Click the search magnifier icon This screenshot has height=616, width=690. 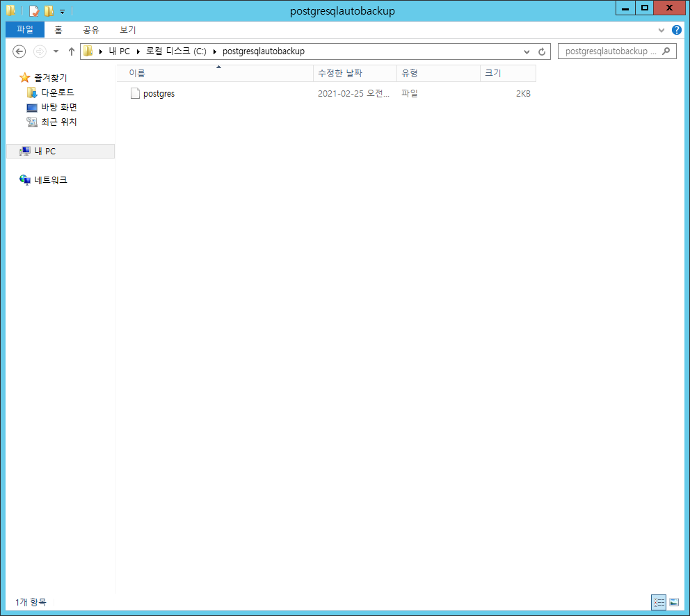tap(666, 51)
